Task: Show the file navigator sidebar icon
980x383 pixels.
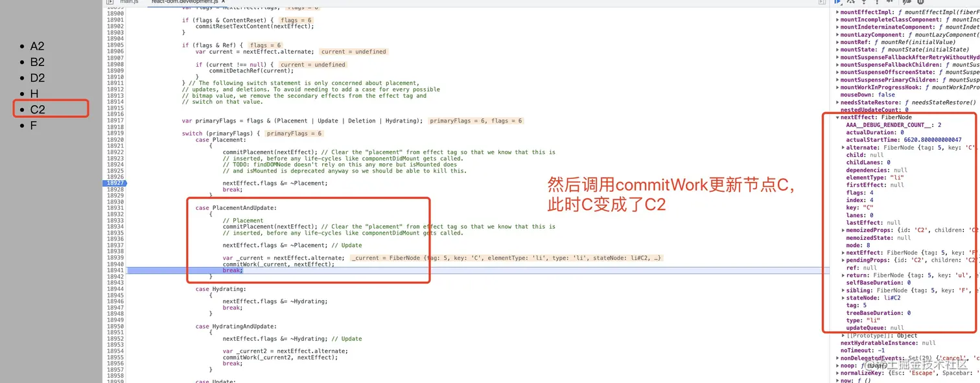Action: click(x=110, y=2)
